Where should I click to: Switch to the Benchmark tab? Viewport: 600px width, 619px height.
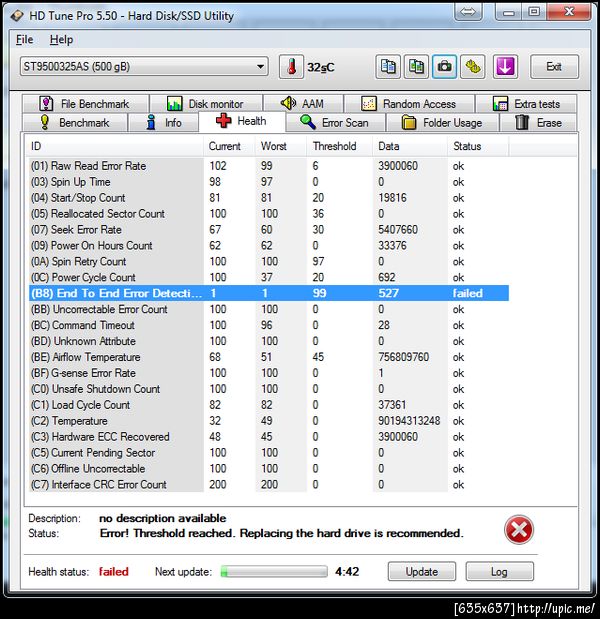[75, 122]
